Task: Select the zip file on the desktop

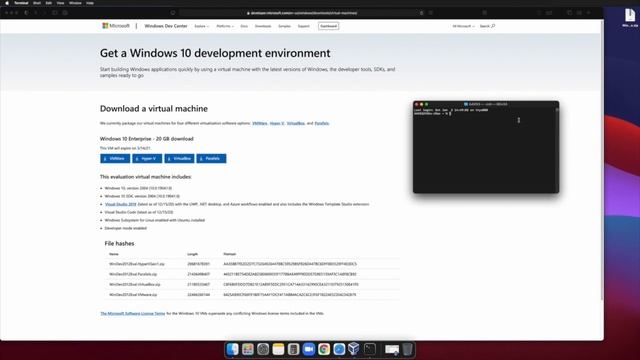Action: coord(630,18)
